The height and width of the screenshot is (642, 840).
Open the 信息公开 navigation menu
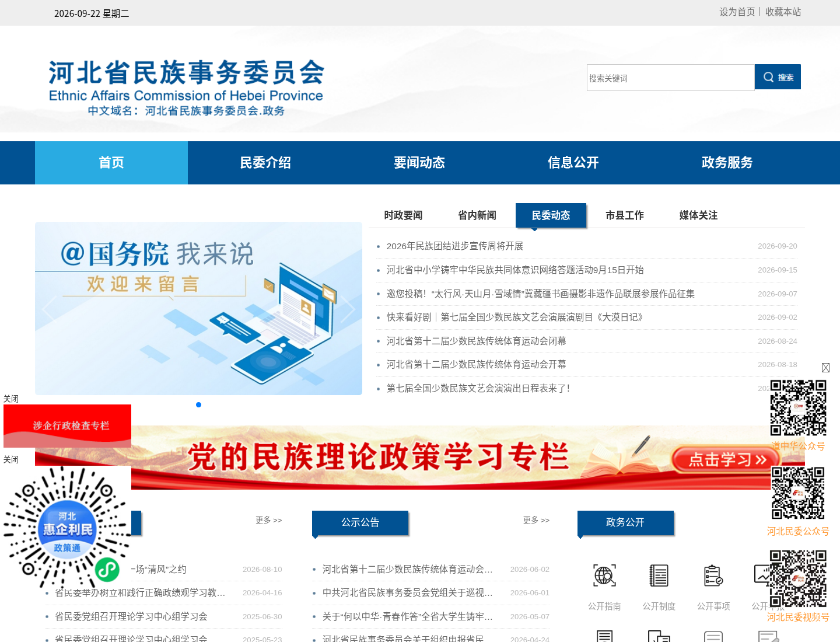[x=573, y=163]
